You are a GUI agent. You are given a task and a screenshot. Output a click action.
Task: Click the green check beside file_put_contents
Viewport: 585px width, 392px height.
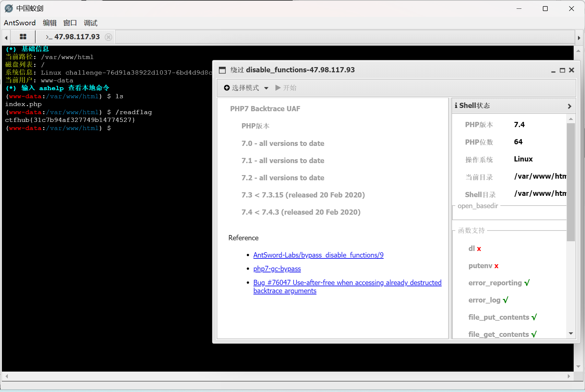click(x=534, y=317)
